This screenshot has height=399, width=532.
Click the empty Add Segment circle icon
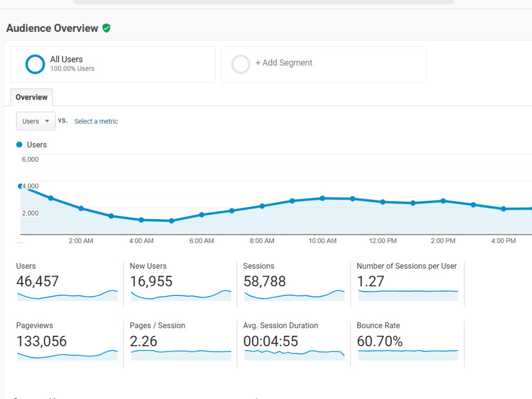pos(240,64)
